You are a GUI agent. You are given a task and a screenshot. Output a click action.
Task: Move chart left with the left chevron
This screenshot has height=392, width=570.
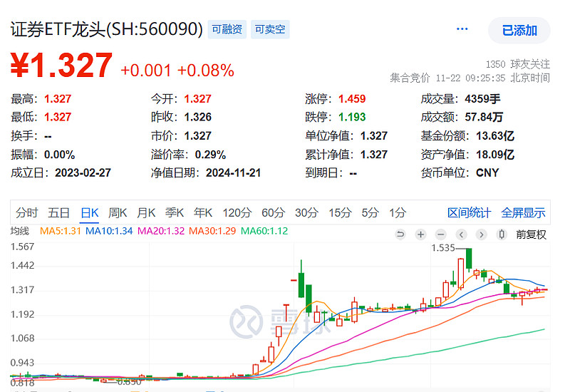(461, 234)
